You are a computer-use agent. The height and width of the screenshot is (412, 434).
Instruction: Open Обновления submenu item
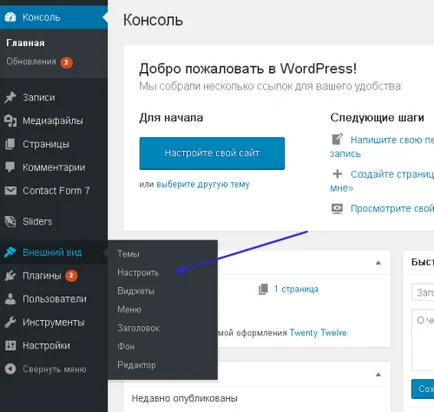pyautogui.click(x=31, y=62)
